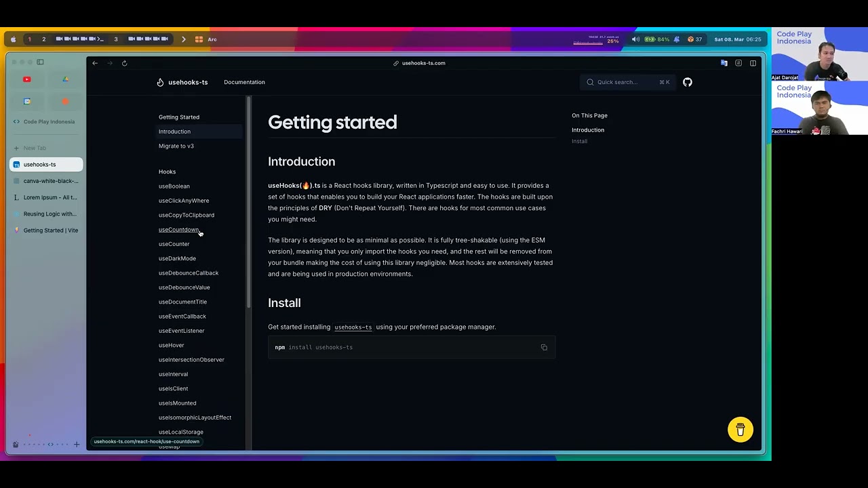Open the GitHub repository icon
The height and width of the screenshot is (488, 868).
688,82
